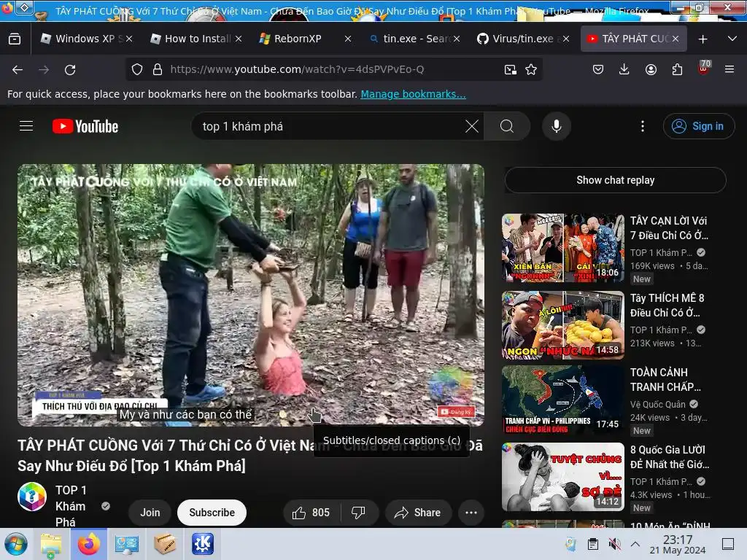747x560 pixels.
Task: Show chat replay panel
Action: 615,180
